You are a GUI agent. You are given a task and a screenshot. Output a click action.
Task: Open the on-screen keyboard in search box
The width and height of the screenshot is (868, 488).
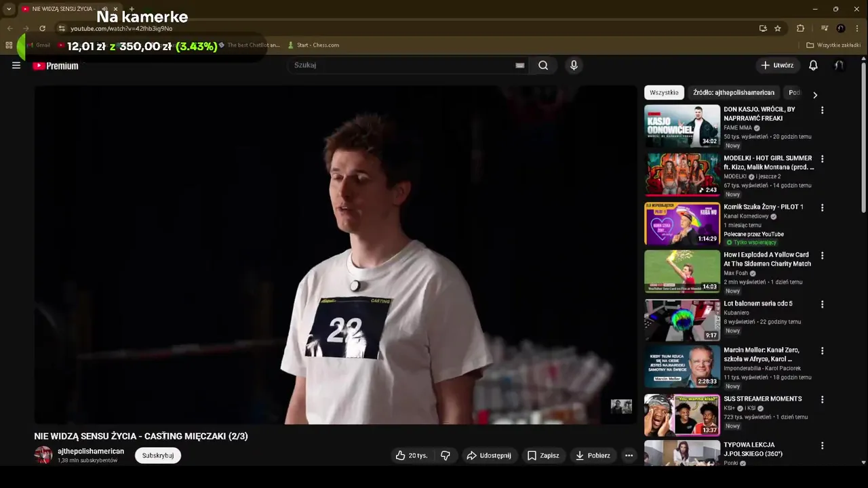click(519, 66)
